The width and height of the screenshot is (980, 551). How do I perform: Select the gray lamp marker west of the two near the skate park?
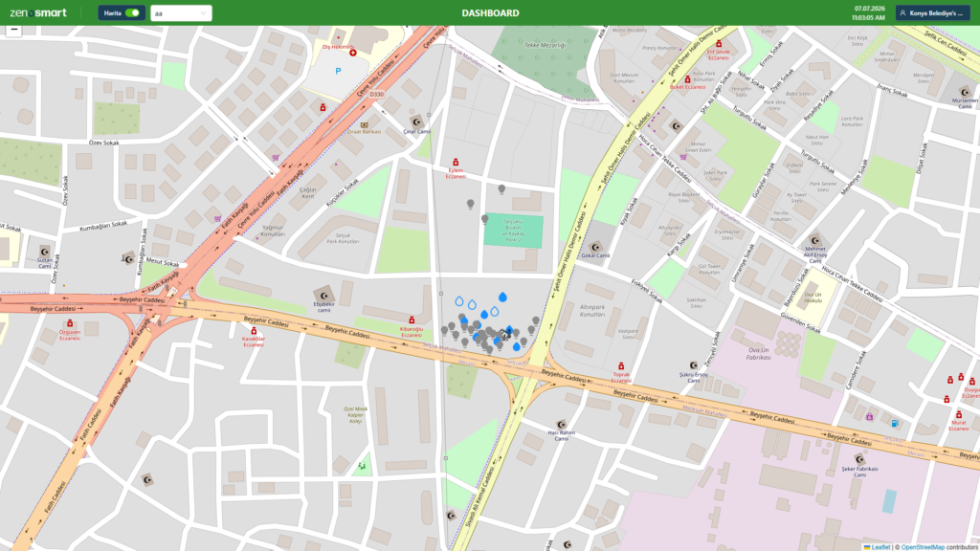pyautogui.click(x=471, y=204)
